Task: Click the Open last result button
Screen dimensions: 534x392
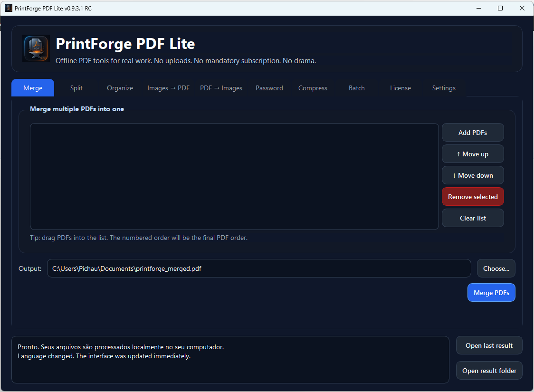Action: click(489, 345)
